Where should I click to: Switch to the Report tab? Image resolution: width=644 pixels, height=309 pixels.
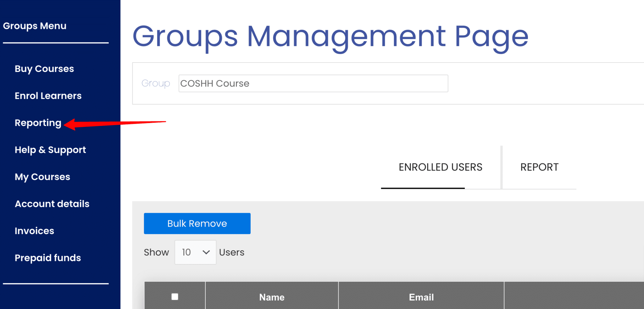[539, 167]
